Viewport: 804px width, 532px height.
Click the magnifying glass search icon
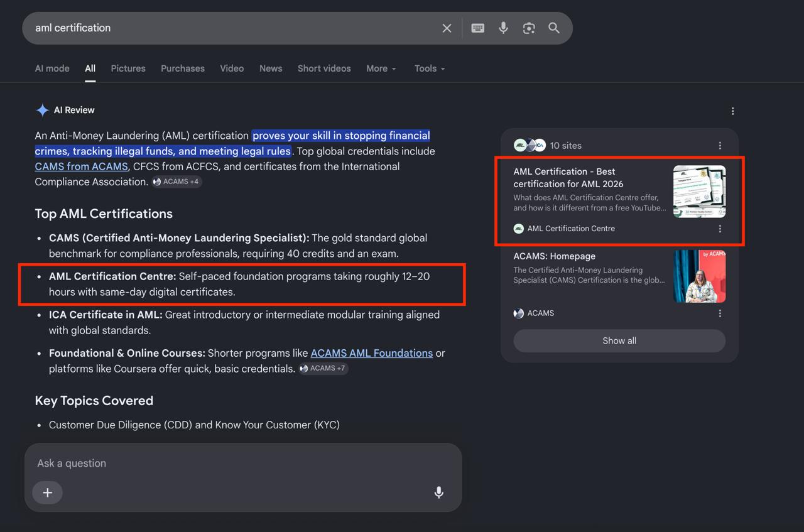(x=554, y=28)
